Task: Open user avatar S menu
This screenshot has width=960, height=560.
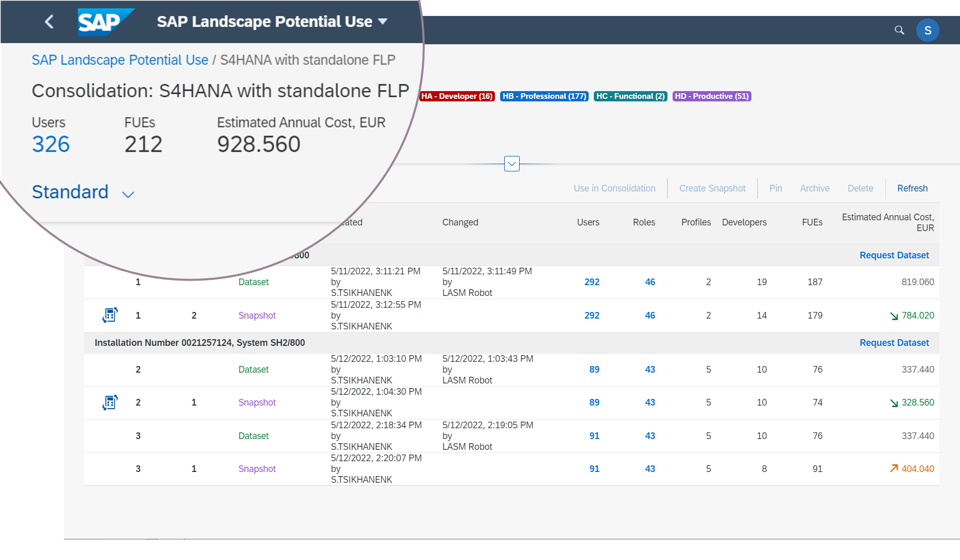Action: pyautogui.click(x=928, y=30)
